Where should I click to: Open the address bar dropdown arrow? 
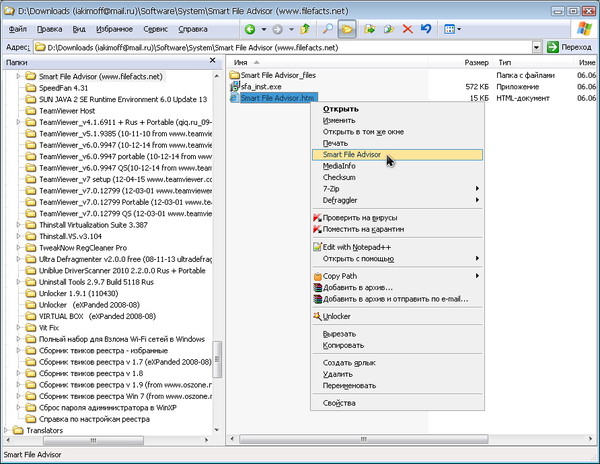point(536,47)
